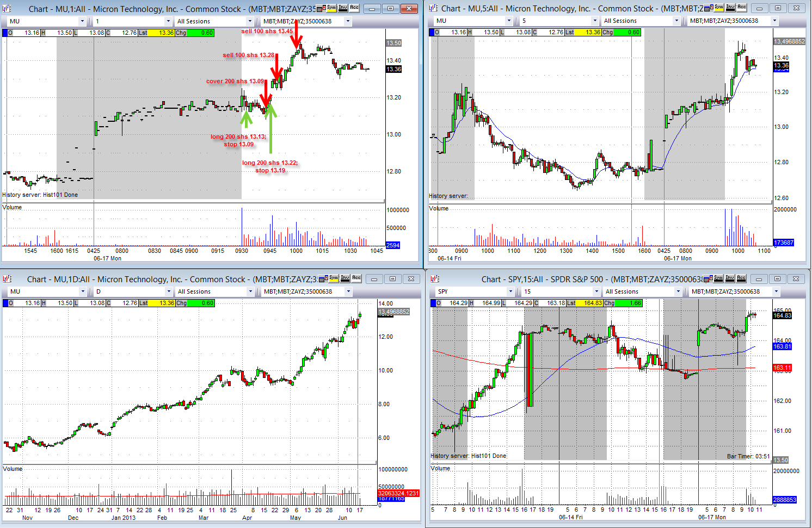
Task: Click the chart app icon in the MU,1:All window title
Action: (x=8, y=9)
